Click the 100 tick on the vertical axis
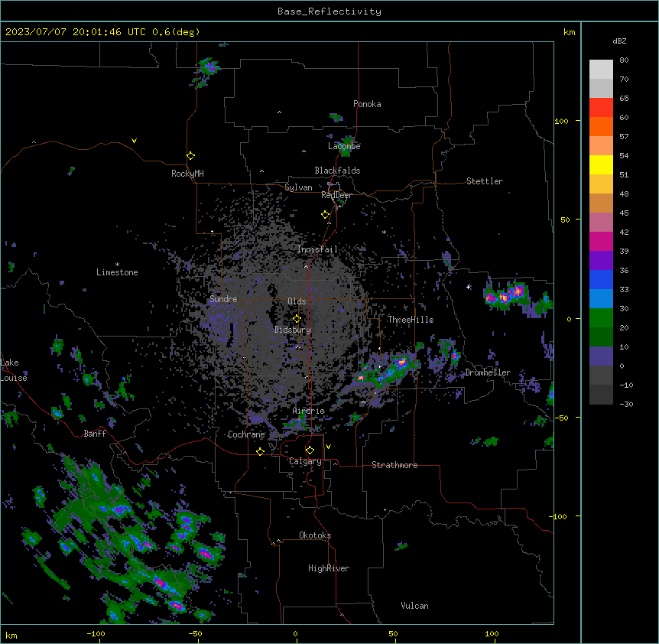Screen dimensions: 659x644 (561, 121)
